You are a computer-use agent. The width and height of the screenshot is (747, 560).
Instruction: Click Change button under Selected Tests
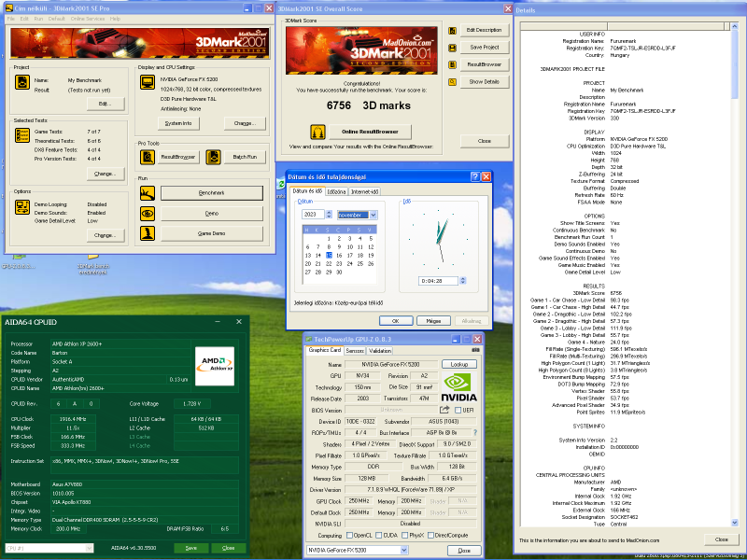[x=106, y=174]
